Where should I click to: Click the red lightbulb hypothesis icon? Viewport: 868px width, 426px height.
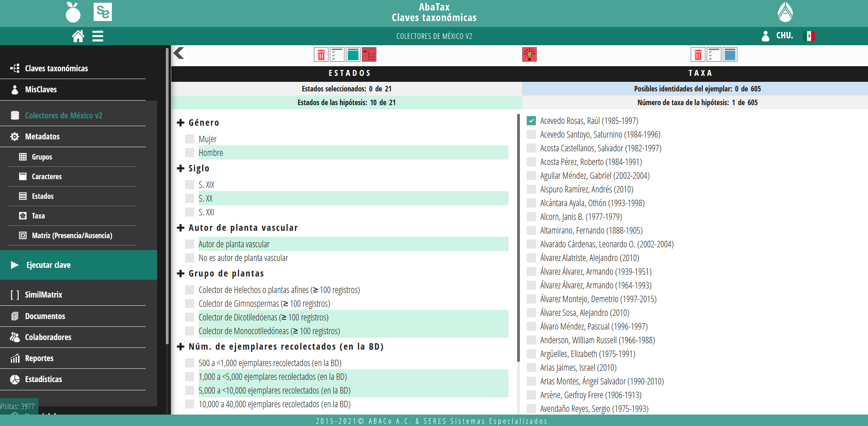click(x=529, y=54)
